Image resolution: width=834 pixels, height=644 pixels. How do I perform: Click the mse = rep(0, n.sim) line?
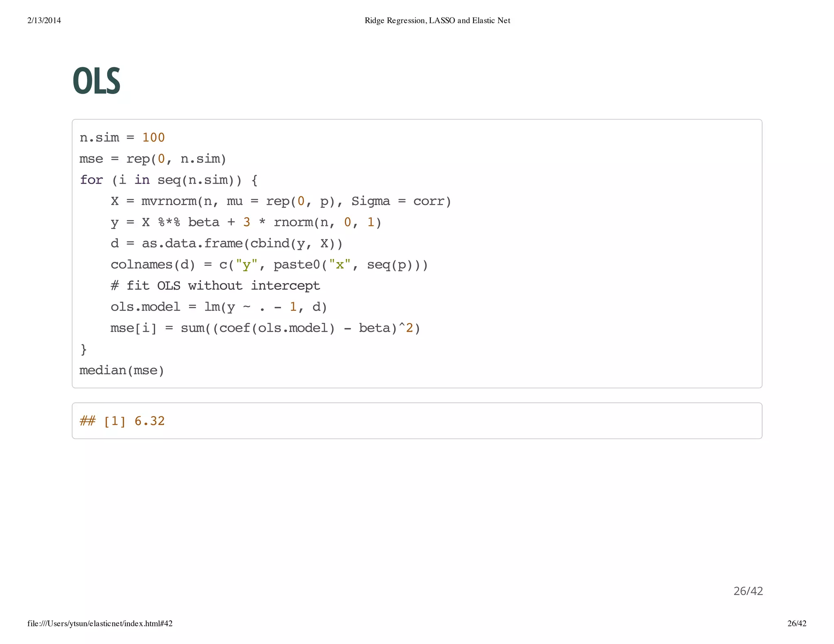pos(152,159)
